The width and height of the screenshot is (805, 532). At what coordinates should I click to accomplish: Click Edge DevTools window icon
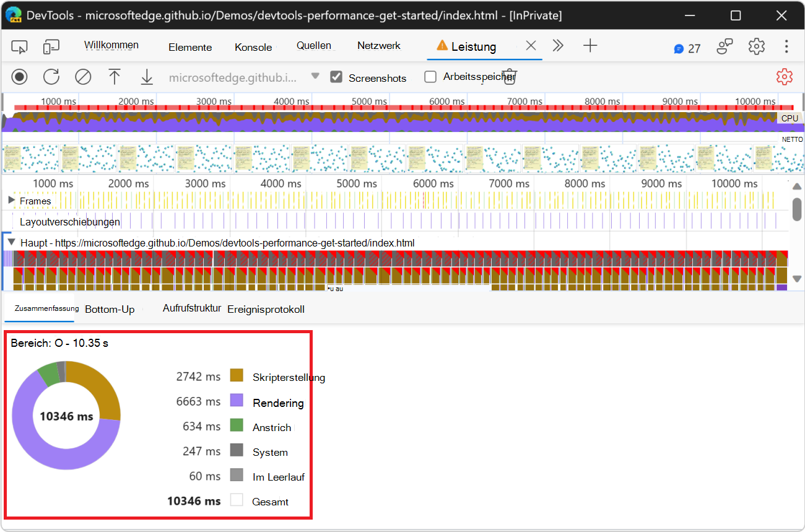pos(15,15)
